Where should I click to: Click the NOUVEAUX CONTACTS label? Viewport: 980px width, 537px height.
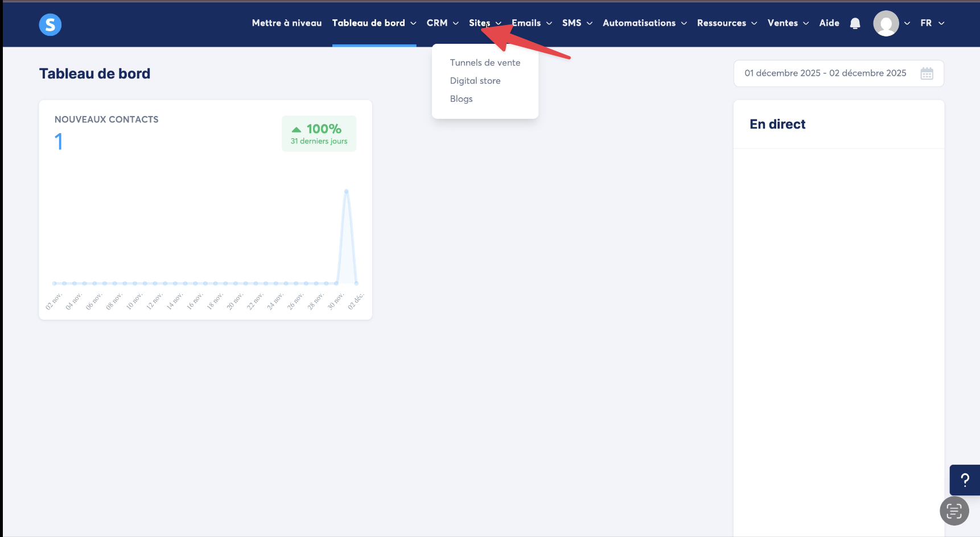(x=106, y=119)
